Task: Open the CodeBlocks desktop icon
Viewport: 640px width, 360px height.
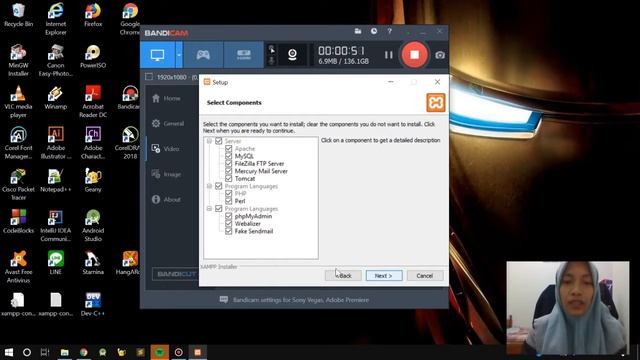Action: click(18, 222)
